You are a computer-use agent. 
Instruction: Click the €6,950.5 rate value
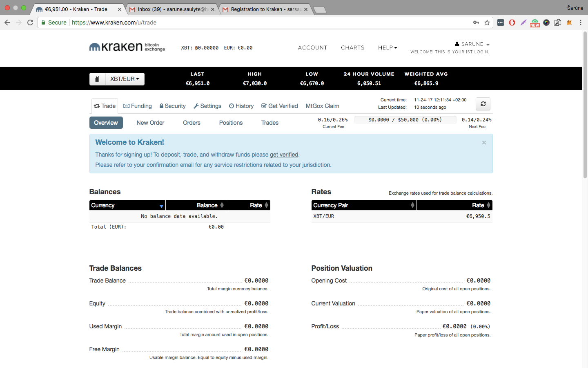pos(478,216)
